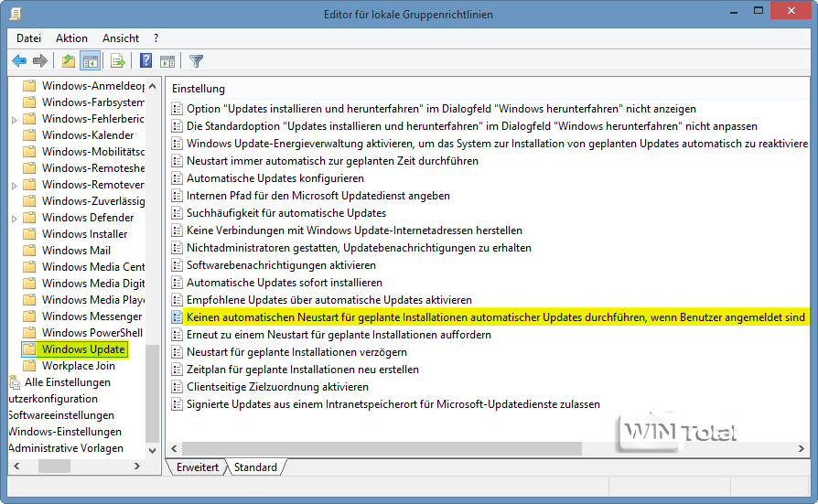Click the Export list toolbar icon
The height and width of the screenshot is (504, 818).
point(118,61)
